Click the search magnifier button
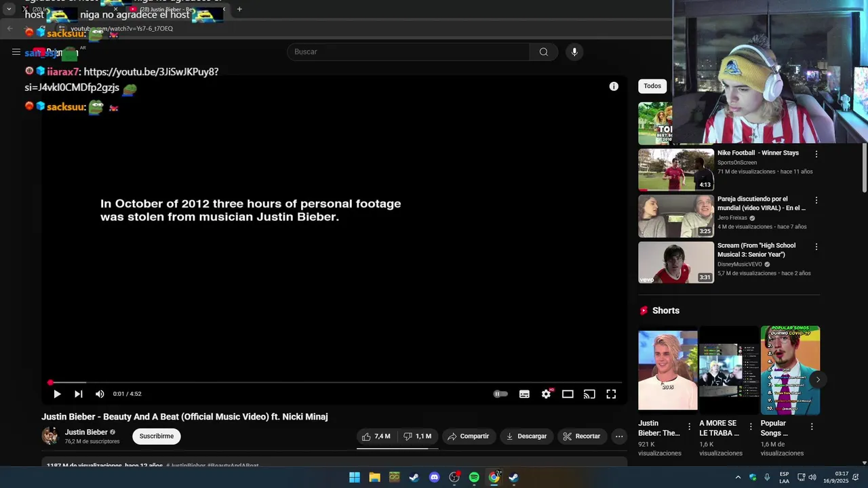The width and height of the screenshot is (868, 488). tap(544, 52)
